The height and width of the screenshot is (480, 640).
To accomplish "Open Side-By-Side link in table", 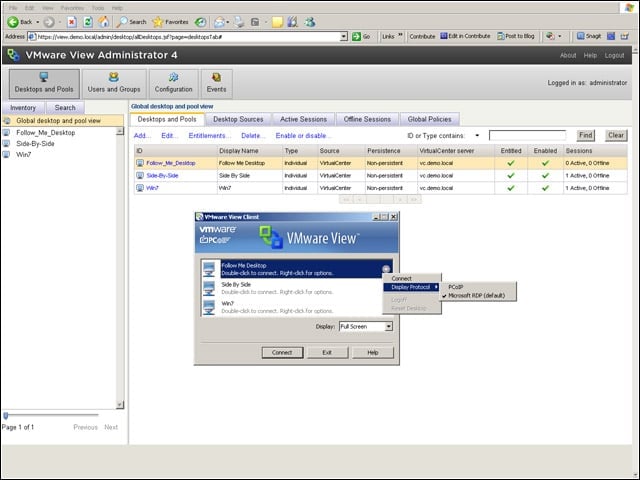I will tap(162, 176).
